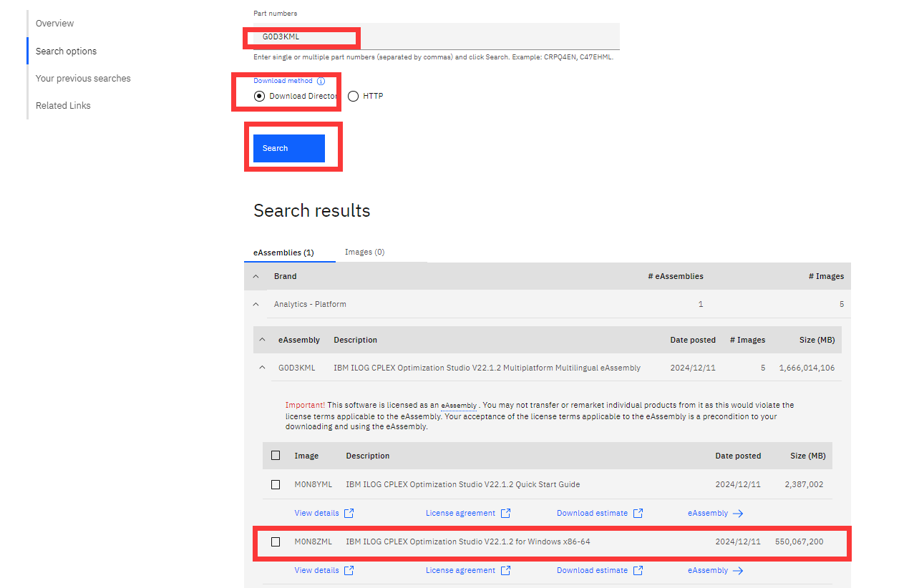This screenshot has height=588, width=909.
Task: Open Related Links in the sidebar
Action: 63,106
